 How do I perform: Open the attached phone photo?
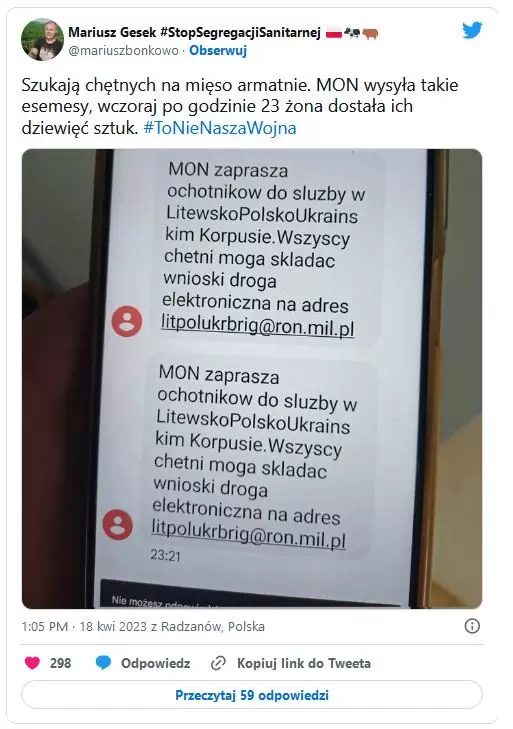tap(252, 378)
